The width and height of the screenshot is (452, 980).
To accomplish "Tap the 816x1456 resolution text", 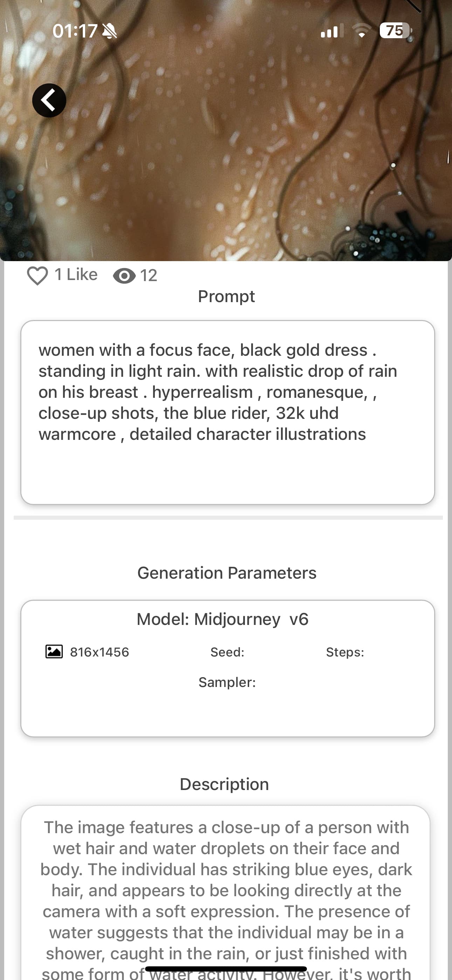I will [x=100, y=652].
